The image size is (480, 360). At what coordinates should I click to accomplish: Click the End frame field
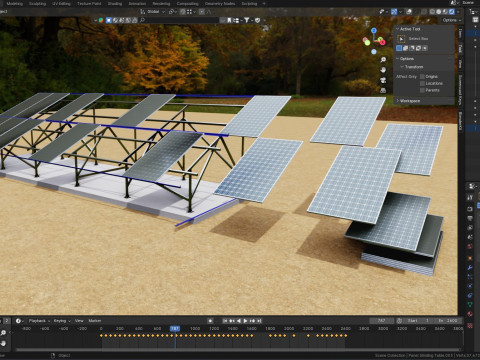pyautogui.click(x=448, y=321)
